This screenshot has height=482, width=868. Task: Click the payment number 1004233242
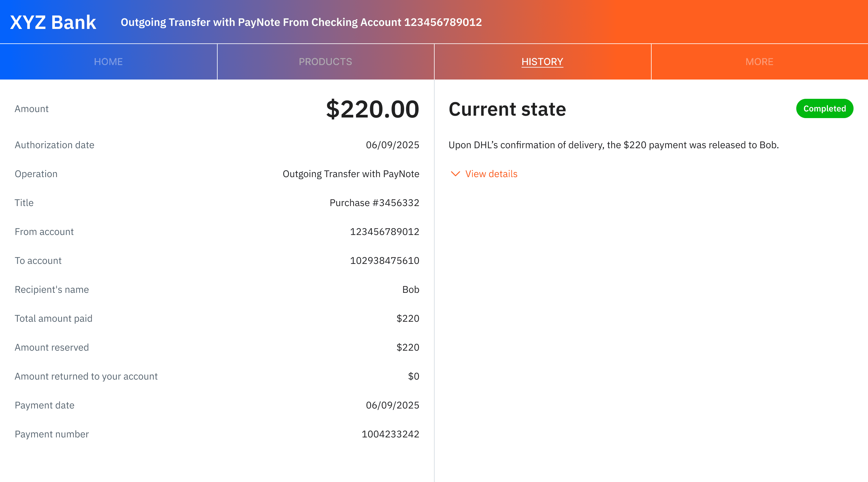(x=390, y=434)
